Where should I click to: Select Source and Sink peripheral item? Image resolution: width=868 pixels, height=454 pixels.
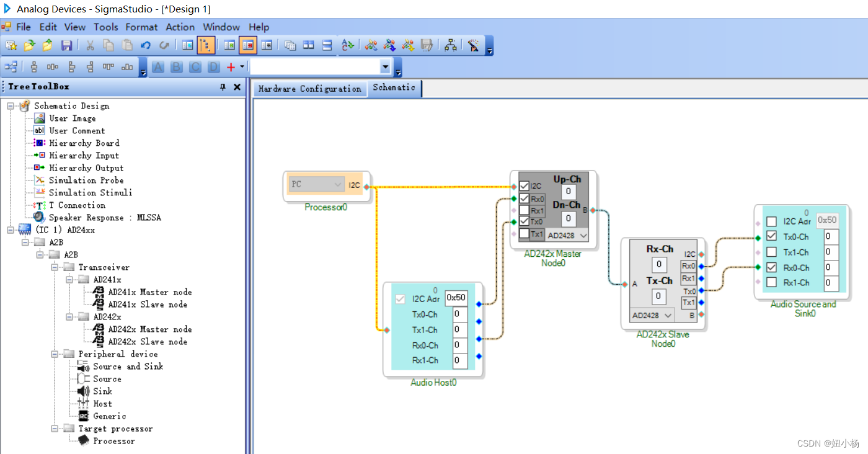(x=128, y=367)
